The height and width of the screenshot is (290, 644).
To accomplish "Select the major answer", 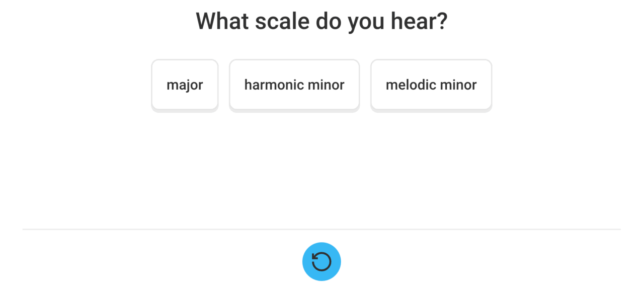I will click(185, 85).
